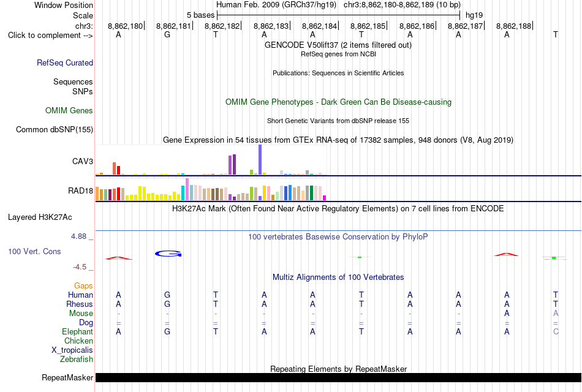Open '100 vertebrates Basewise Conservation by PhyloP' title
This screenshot has width=582, height=392.
(x=338, y=237)
